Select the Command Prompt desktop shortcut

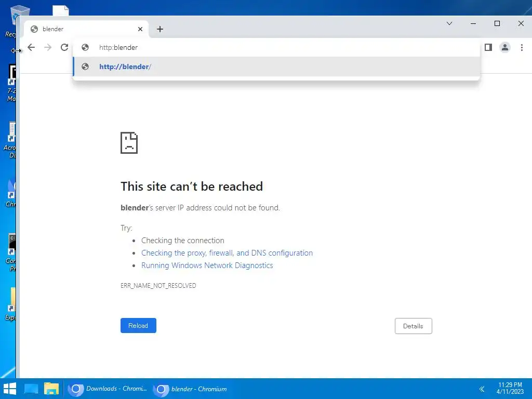pyautogui.click(x=11, y=253)
